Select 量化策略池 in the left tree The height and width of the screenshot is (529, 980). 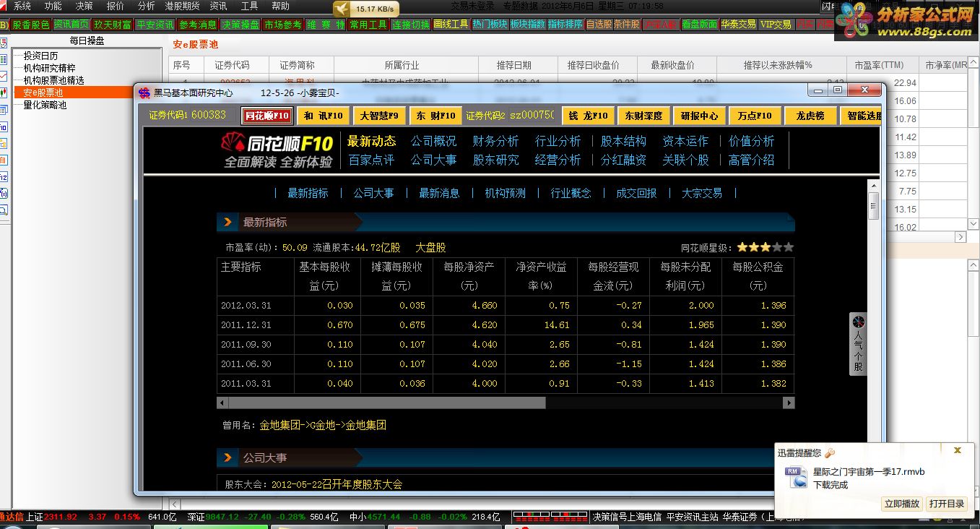click(45, 105)
